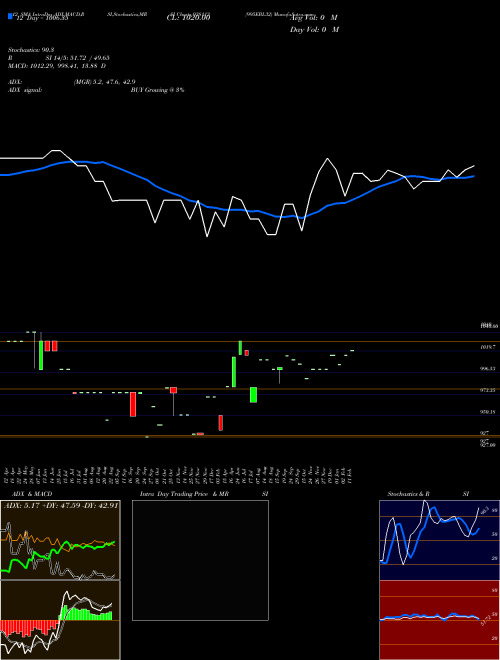Click the 'SI 14/3: 51.72 / 49.63' reading

(78, 58)
